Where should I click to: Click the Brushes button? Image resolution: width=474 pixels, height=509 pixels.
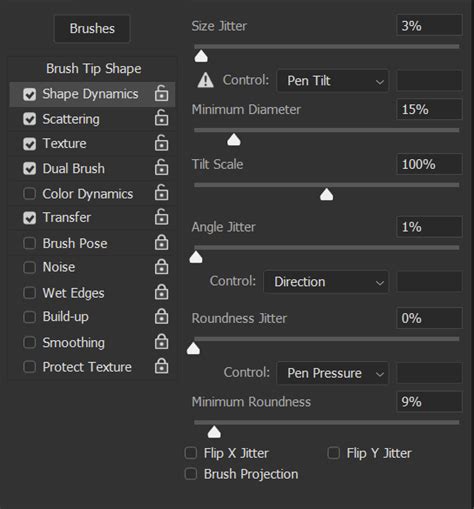pos(92,29)
